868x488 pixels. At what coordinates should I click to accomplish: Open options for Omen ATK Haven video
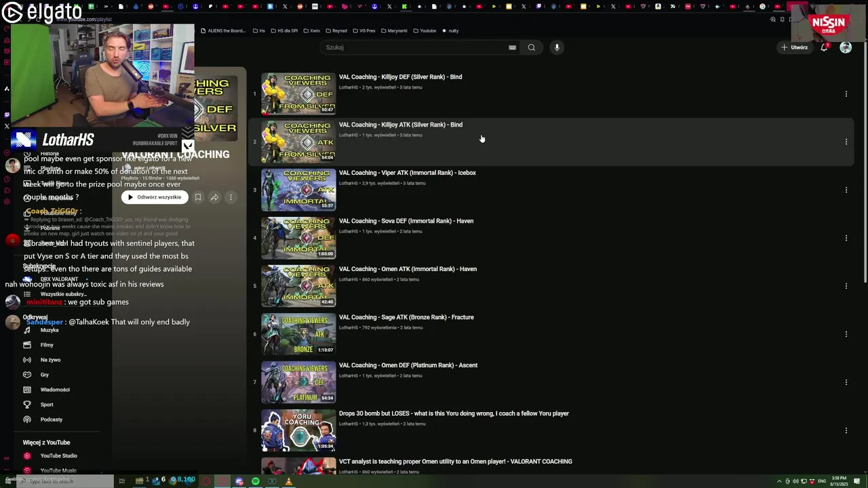[x=846, y=286]
